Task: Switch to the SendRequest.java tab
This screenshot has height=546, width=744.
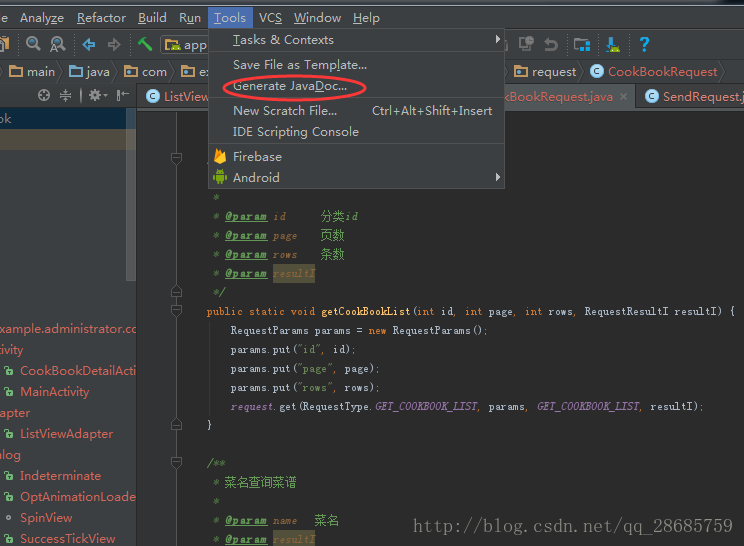Action: tap(691, 96)
